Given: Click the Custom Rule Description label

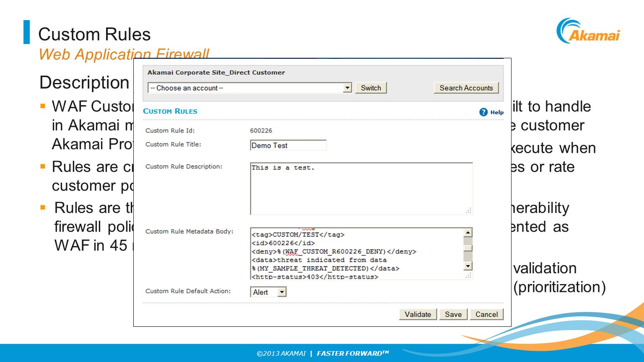Looking at the screenshot, I should [x=184, y=166].
